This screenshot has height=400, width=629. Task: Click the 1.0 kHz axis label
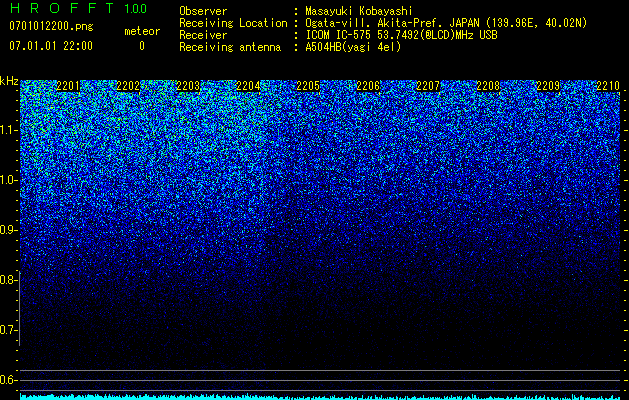[x=9, y=180]
